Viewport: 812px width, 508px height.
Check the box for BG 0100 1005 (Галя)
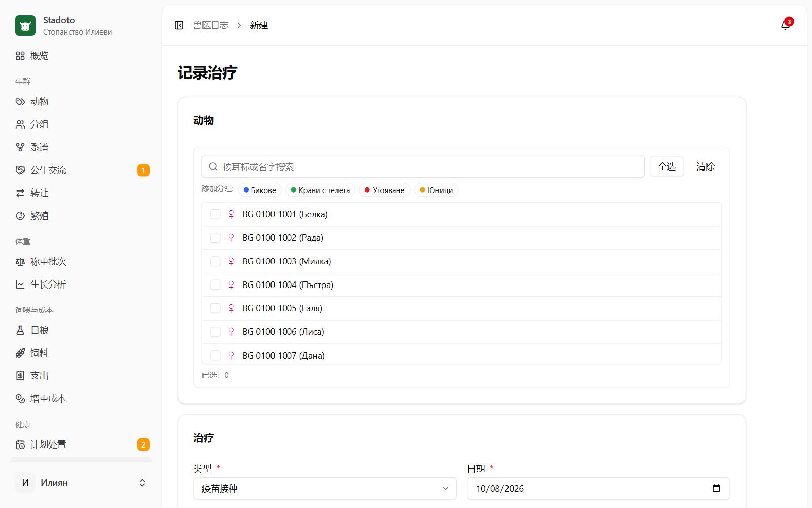215,308
